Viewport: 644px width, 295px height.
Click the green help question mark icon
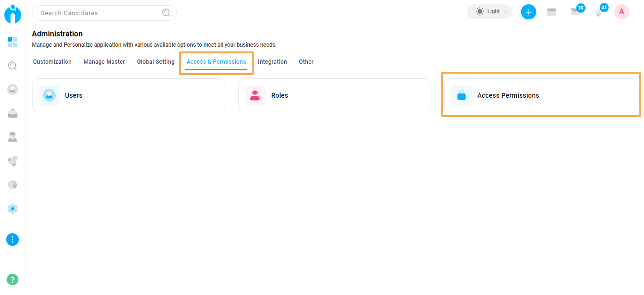coord(13,279)
